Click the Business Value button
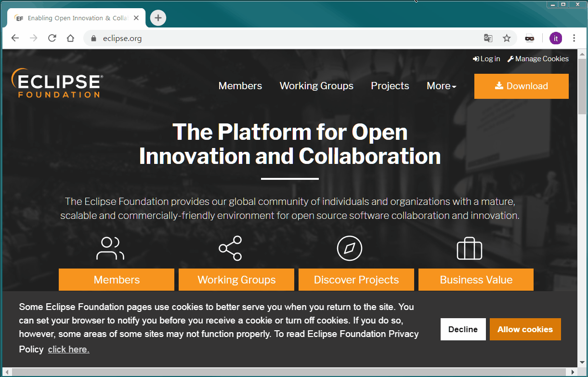The image size is (588, 377). pos(476,280)
